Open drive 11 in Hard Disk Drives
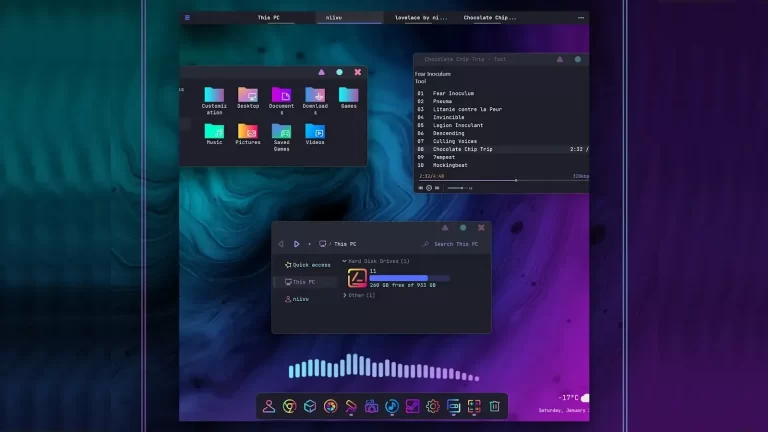768x432 pixels. click(356, 278)
